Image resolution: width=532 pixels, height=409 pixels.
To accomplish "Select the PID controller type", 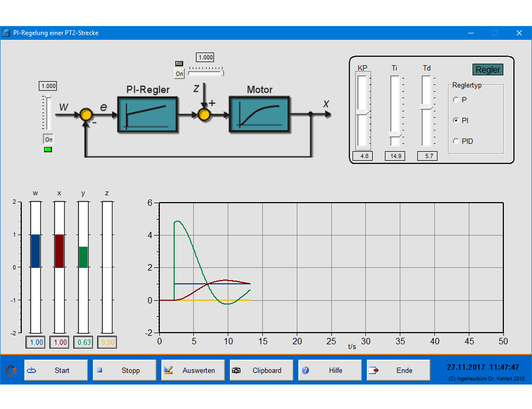I will point(456,141).
